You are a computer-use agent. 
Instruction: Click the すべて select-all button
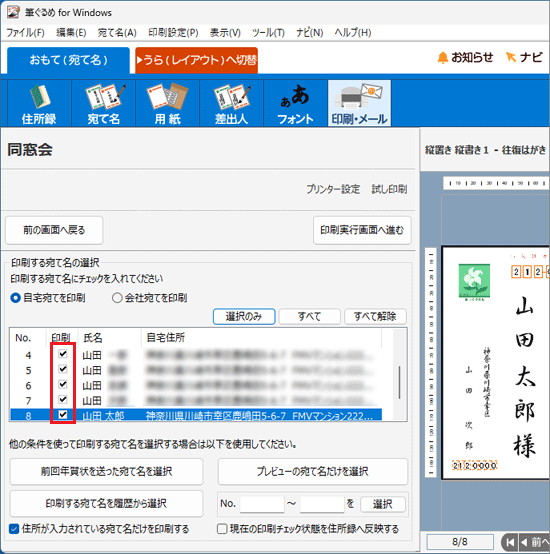pyautogui.click(x=309, y=316)
